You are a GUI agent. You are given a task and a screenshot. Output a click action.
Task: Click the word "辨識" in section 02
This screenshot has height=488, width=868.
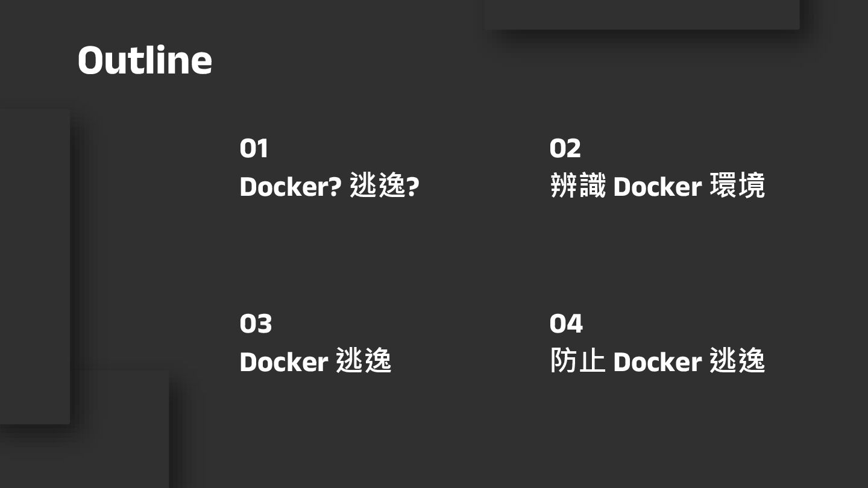tap(577, 186)
